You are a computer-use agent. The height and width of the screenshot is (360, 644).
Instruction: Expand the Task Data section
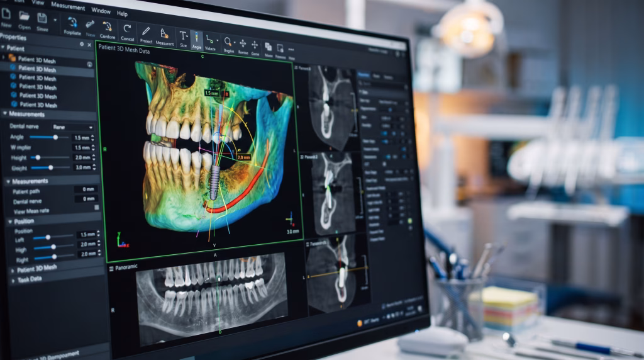13,281
